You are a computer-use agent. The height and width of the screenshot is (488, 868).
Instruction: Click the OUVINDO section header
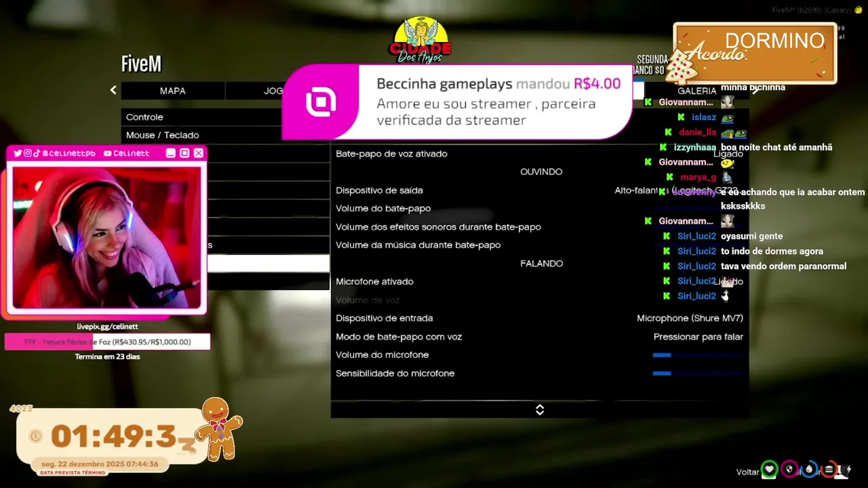[x=541, y=172]
